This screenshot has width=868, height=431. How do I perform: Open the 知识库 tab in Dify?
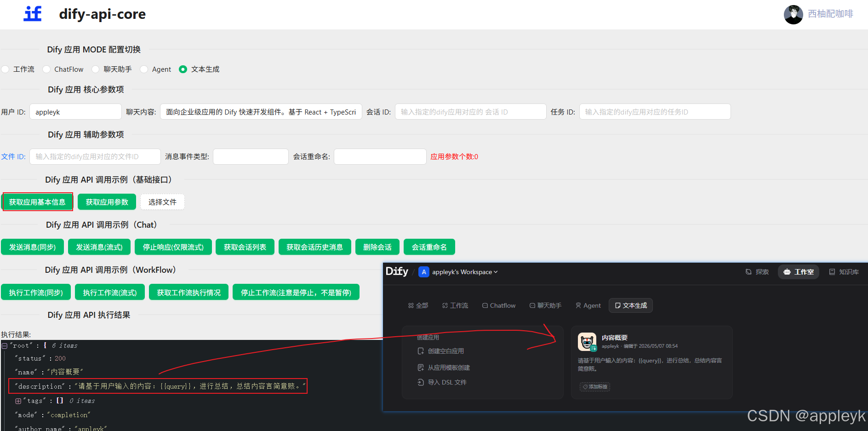tap(844, 272)
